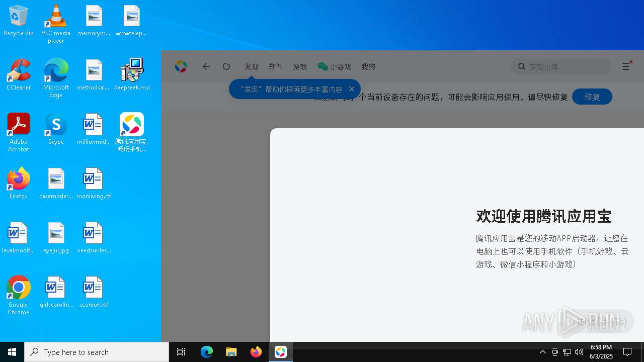644x362 pixels.
Task: Open the hamburger menu in app store
Action: (x=626, y=66)
